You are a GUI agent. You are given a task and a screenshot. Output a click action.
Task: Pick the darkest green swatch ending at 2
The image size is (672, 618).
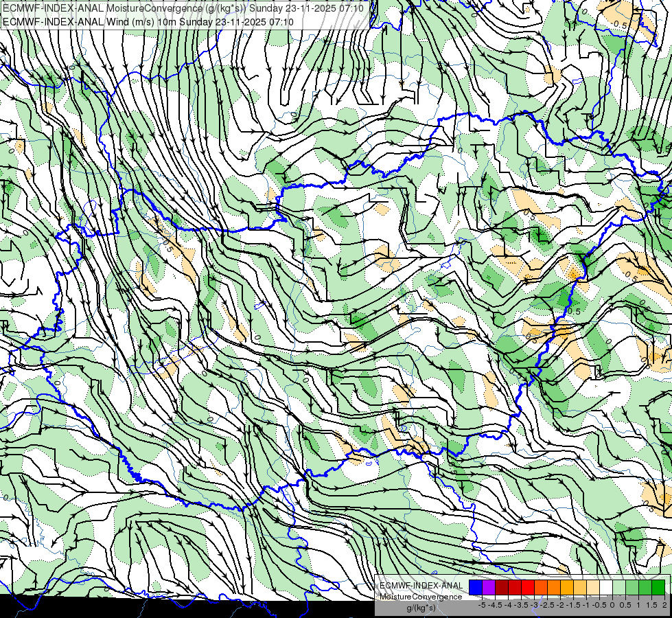pos(658,587)
